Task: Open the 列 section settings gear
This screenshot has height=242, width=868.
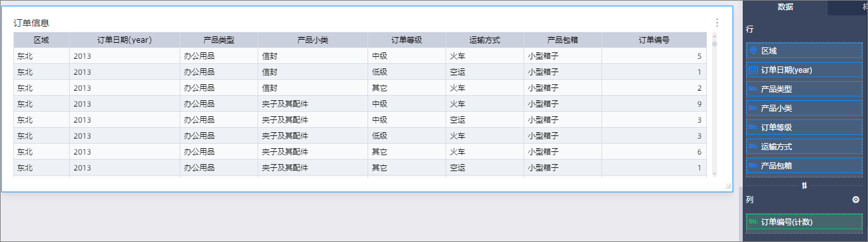Action: tap(856, 200)
